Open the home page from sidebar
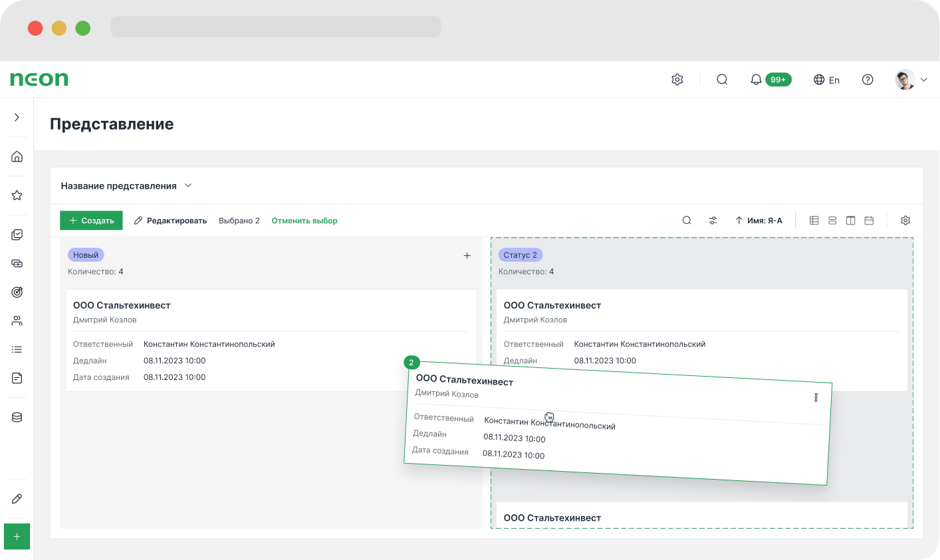Screen dimensions: 940x560 coord(17,156)
